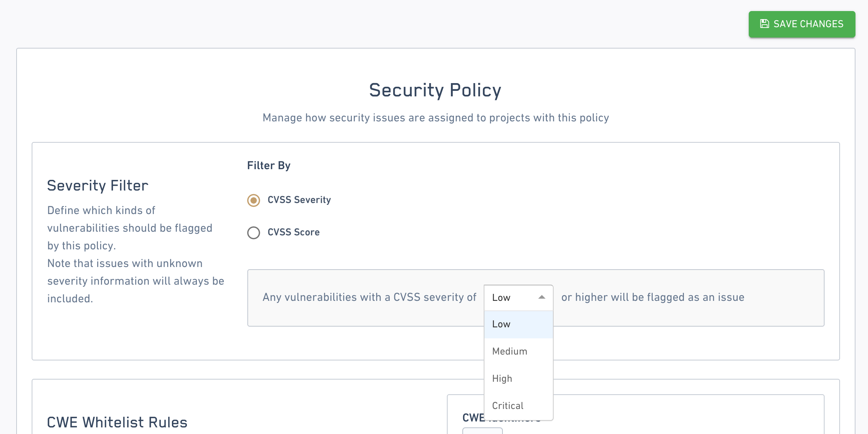Click the 'or higher will be flagged' text
868x434 pixels.
coord(652,297)
